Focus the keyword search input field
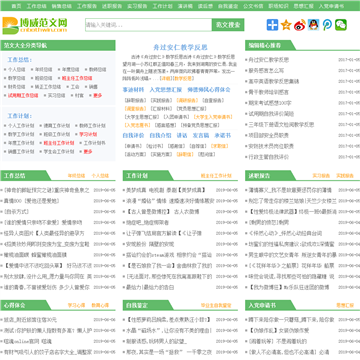The image size is (360, 360). [x=149, y=25]
